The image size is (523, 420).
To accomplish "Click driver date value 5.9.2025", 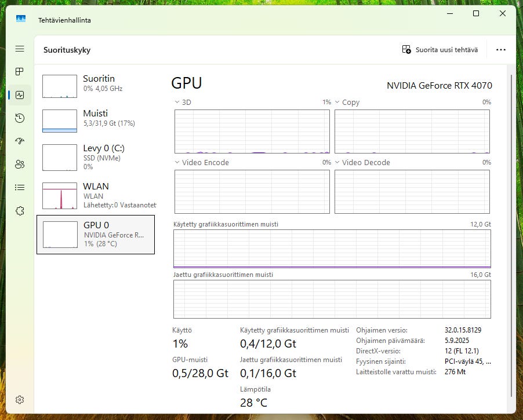I will 457,340.
